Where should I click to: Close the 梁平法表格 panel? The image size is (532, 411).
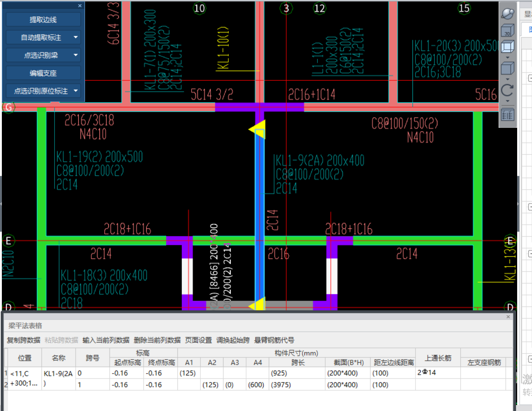point(508,317)
